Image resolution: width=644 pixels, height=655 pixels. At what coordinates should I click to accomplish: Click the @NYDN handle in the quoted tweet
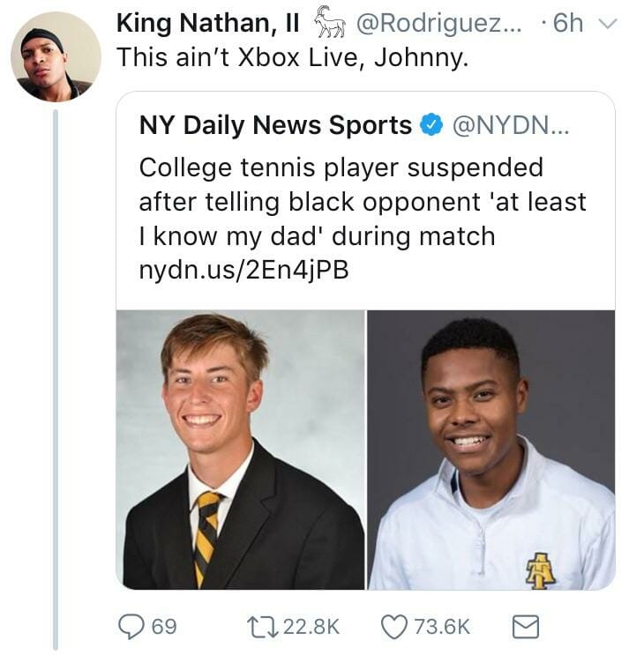(x=512, y=126)
